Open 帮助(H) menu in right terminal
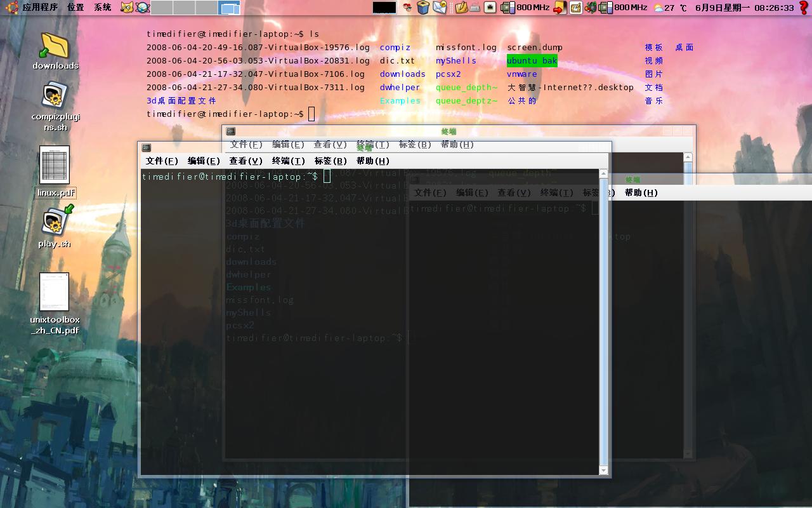 [x=641, y=193]
